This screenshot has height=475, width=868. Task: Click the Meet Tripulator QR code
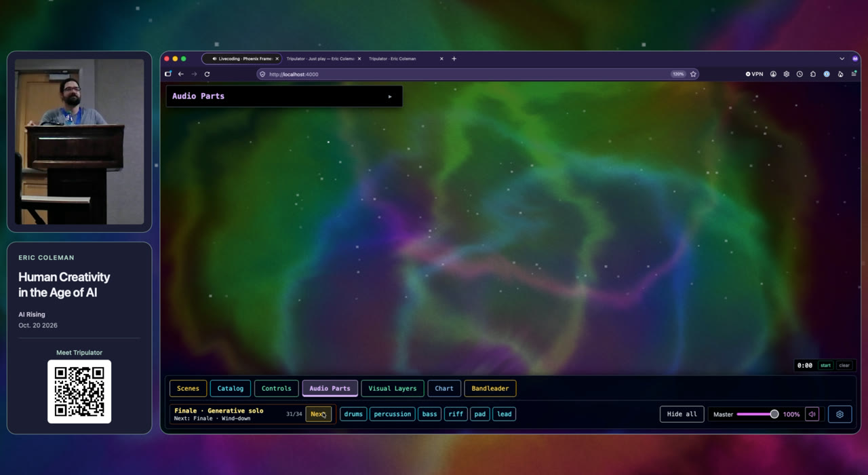pos(79,392)
